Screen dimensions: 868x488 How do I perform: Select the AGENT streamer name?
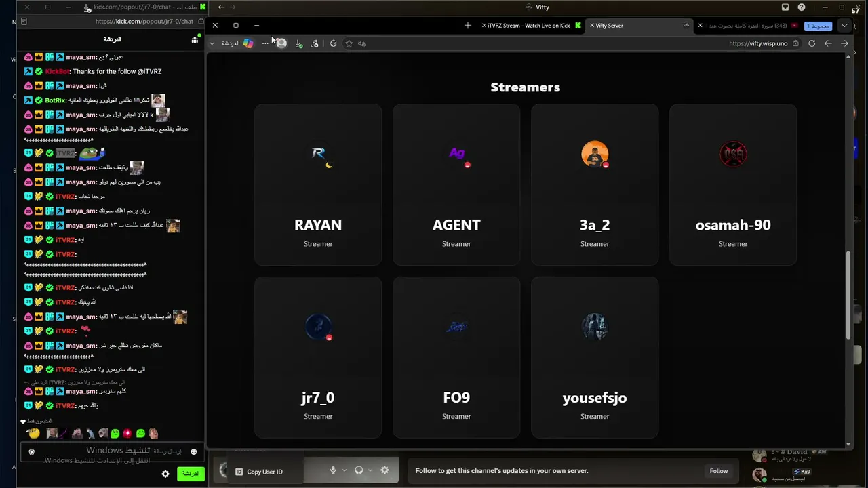tap(456, 225)
